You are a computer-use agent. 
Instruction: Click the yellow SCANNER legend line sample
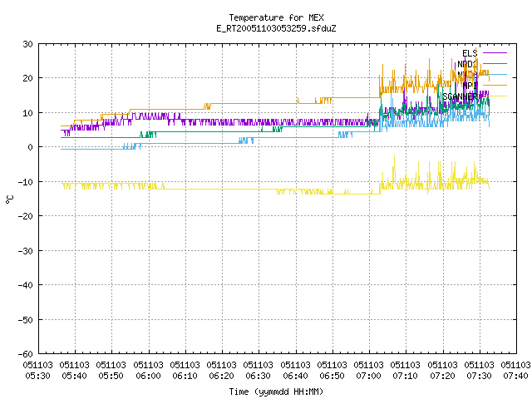(x=495, y=96)
